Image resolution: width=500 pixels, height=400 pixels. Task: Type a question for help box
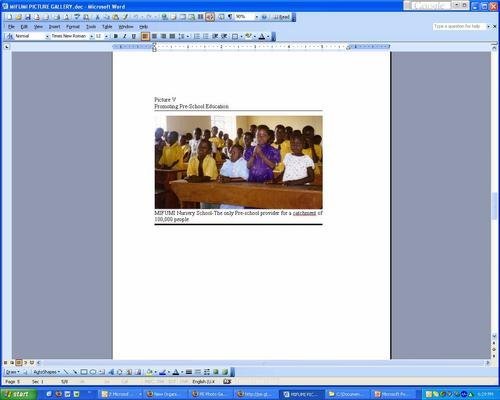tap(459, 26)
